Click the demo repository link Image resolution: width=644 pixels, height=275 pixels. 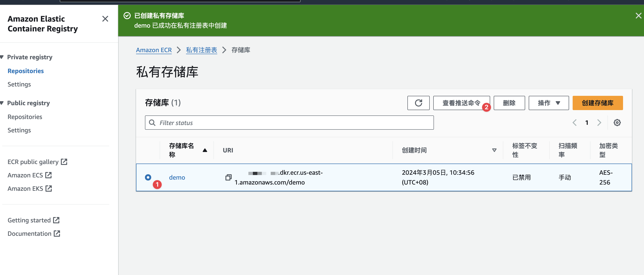pyautogui.click(x=177, y=177)
